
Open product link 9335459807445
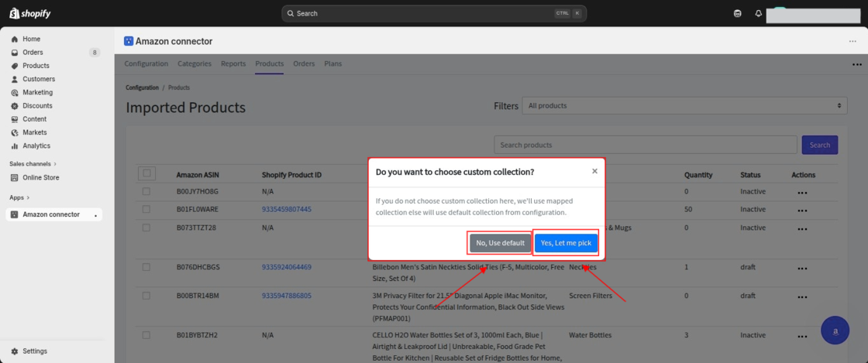coord(286,210)
